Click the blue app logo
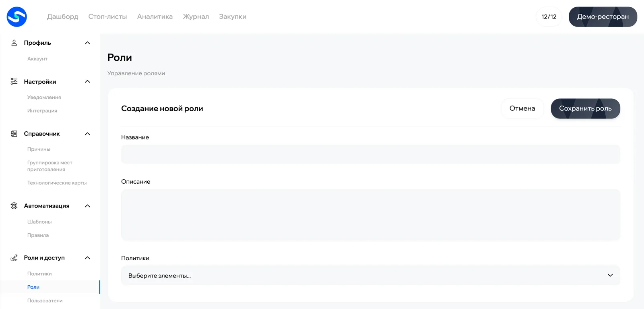The height and width of the screenshot is (309, 644). tap(17, 17)
